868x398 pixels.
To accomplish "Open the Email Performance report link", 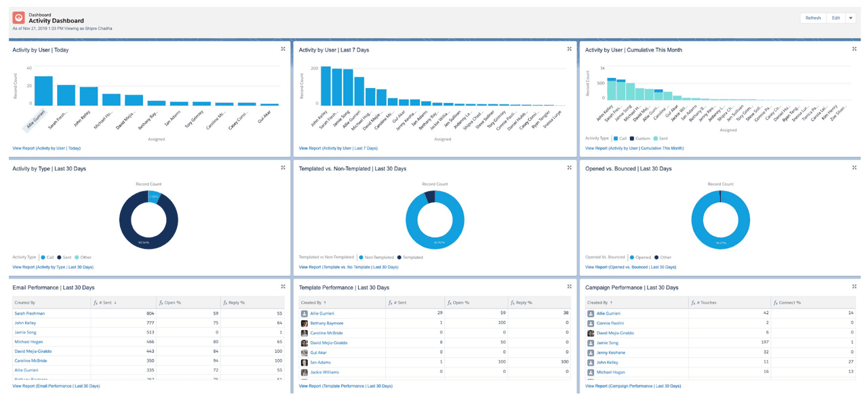I will coord(55,385).
